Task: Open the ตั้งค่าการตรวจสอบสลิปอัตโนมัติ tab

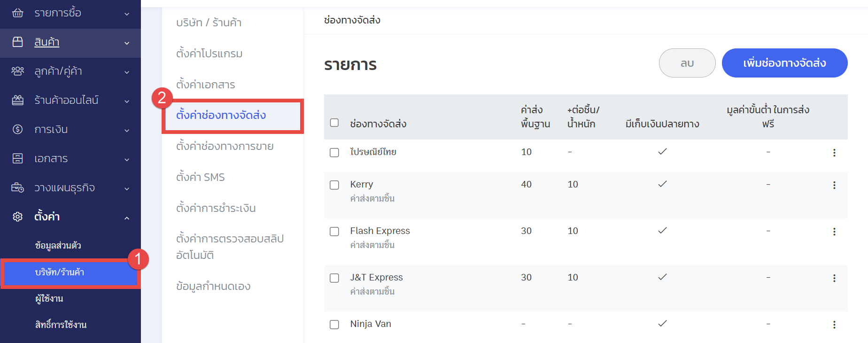Action: point(230,247)
